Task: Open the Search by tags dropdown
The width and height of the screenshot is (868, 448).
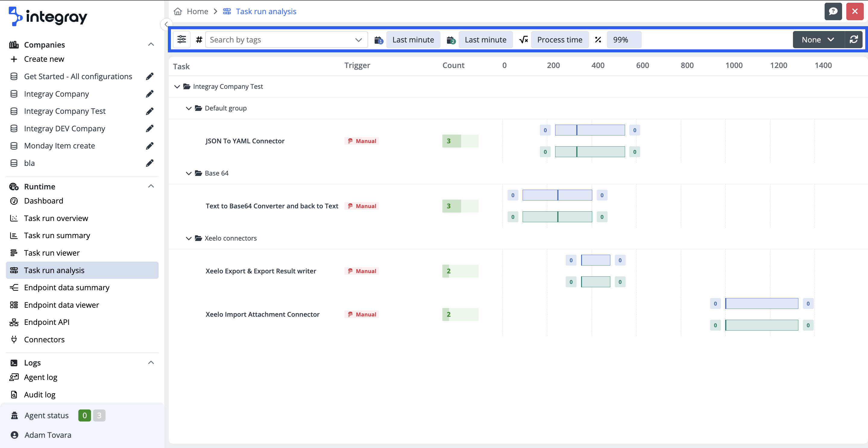Action: coord(358,39)
